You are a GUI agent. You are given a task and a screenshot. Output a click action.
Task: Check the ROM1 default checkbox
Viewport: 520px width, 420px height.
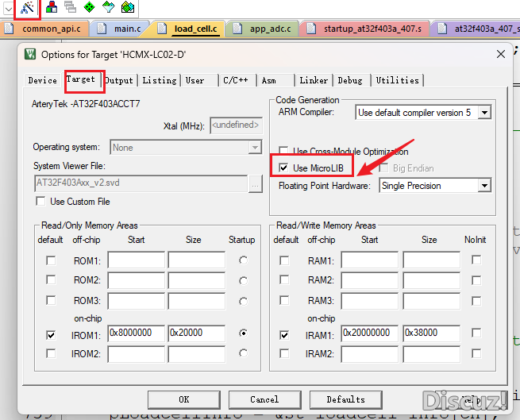tap(51, 260)
